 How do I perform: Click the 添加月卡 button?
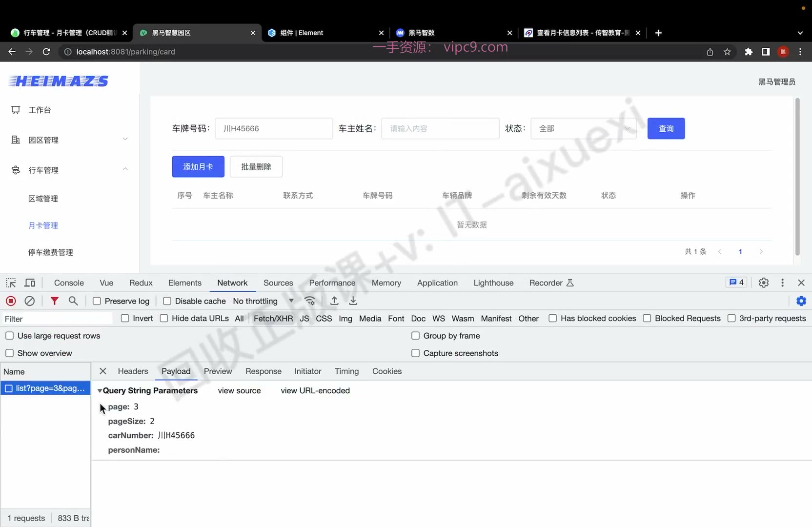click(x=198, y=167)
